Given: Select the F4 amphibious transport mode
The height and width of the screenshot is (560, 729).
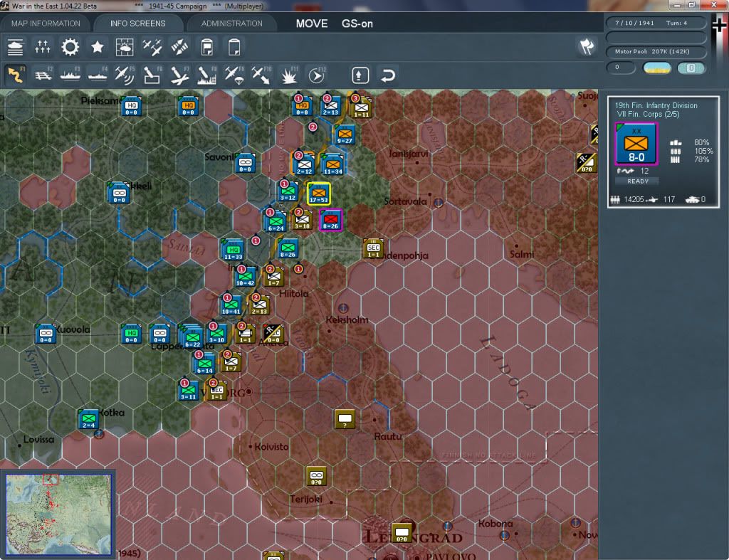Looking at the screenshot, I should pos(98,75).
